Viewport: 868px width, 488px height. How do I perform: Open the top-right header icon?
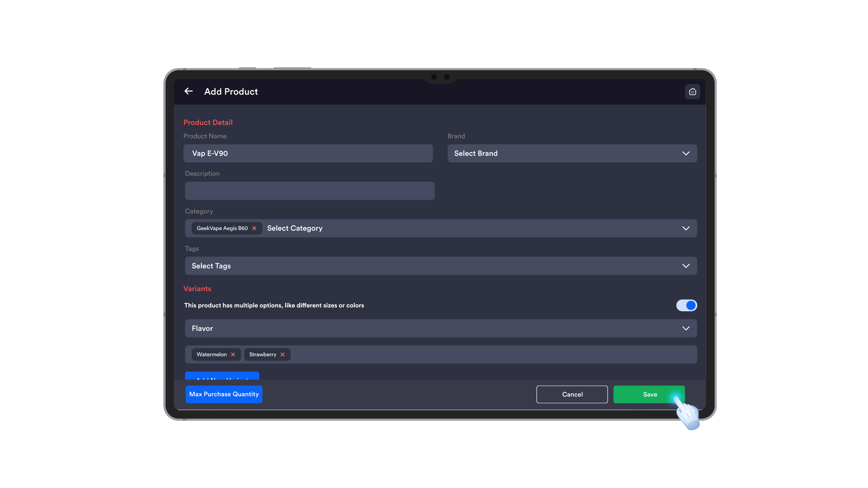pyautogui.click(x=692, y=92)
